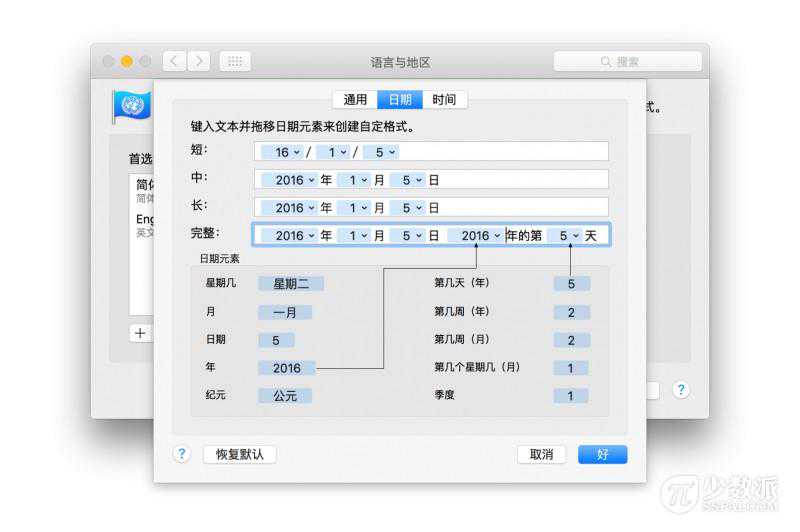Click the 取消 button

541,454
